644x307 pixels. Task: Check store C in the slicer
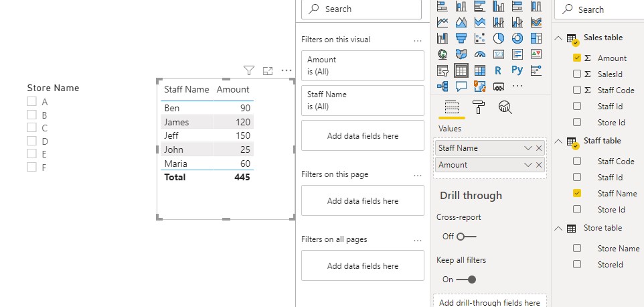coord(31,128)
